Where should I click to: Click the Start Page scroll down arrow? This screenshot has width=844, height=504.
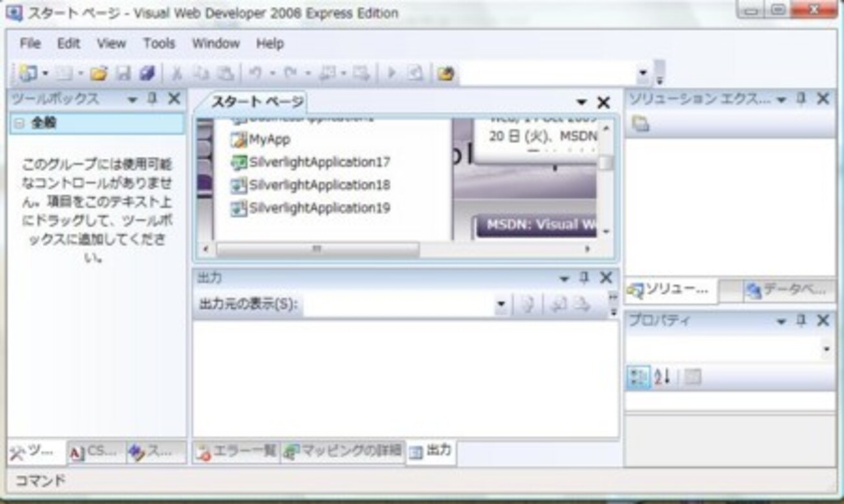click(x=606, y=232)
